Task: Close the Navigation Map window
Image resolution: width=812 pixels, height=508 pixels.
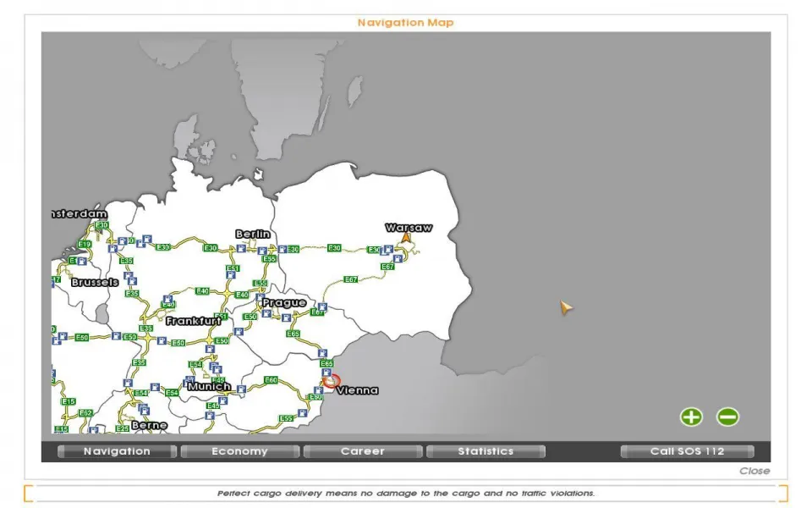Action: pos(754,471)
